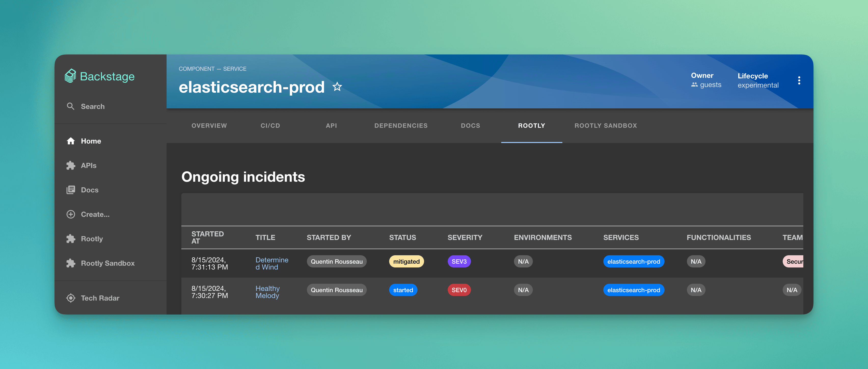
Task: Click the guests owner link
Action: tap(710, 85)
